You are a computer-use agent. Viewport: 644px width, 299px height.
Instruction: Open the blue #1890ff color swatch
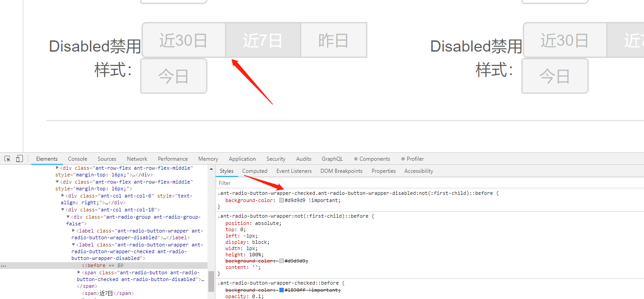click(x=282, y=290)
